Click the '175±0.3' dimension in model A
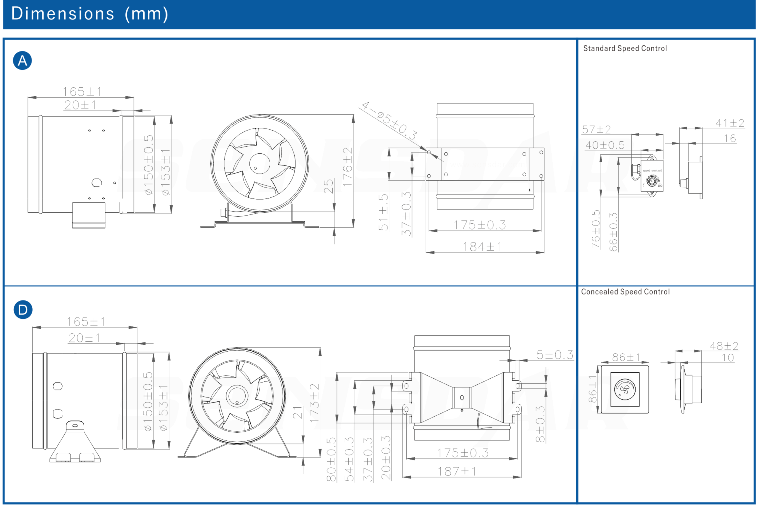The height and width of the screenshot is (513, 768). click(480, 224)
